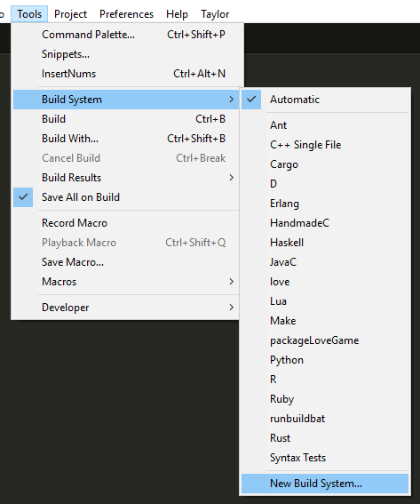The image size is (420, 504).
Task: Click New Build System… entry
Action: (x=325, y=484)
